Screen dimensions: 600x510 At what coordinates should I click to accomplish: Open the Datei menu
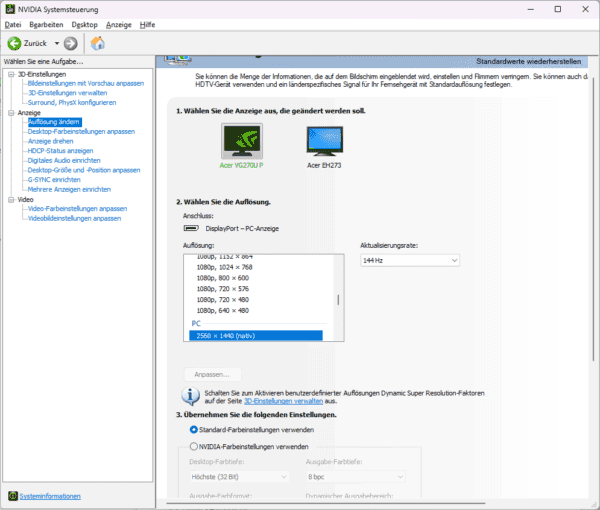13,25
